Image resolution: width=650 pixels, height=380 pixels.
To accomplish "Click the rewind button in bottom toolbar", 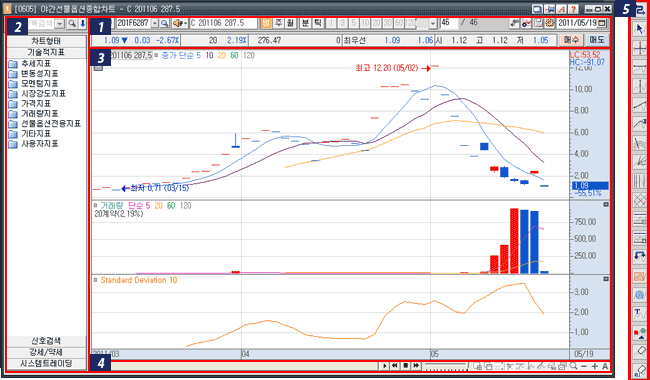I will pyautogui.click(x=395, y=366).
